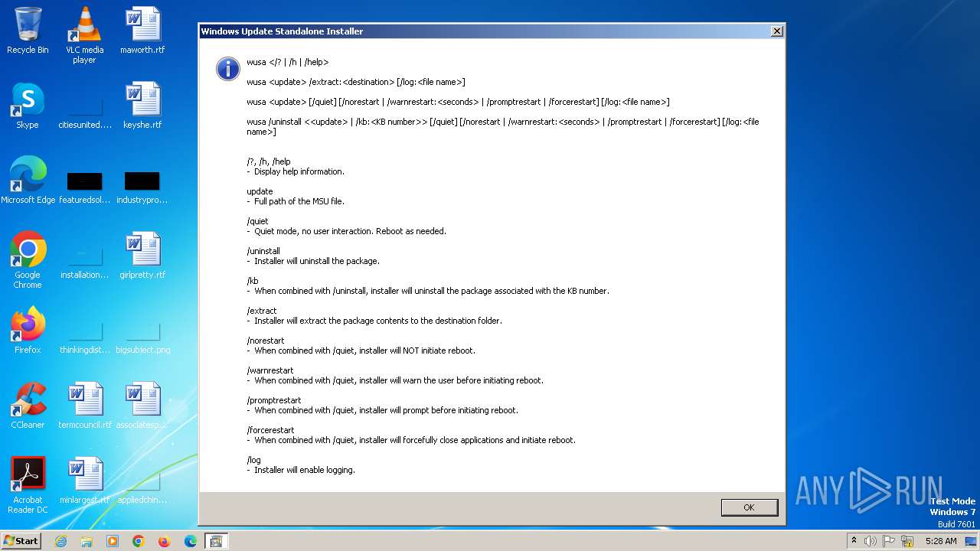
Task: Click the volume speaker tray icon
Action: click(x=871, y=541)
